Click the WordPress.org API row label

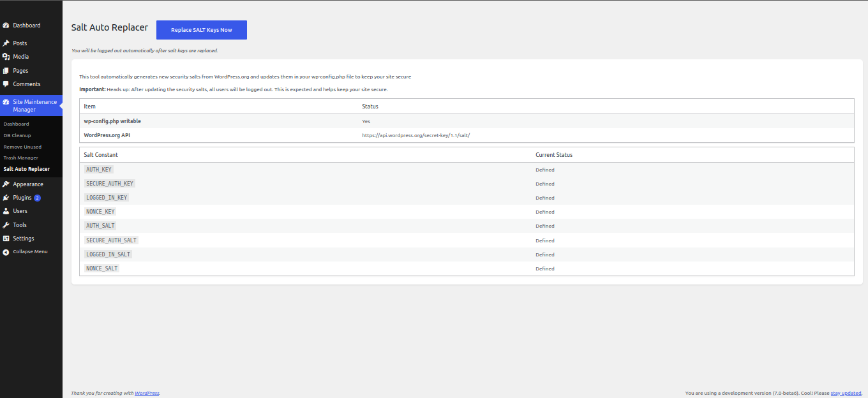pos(107,135)
